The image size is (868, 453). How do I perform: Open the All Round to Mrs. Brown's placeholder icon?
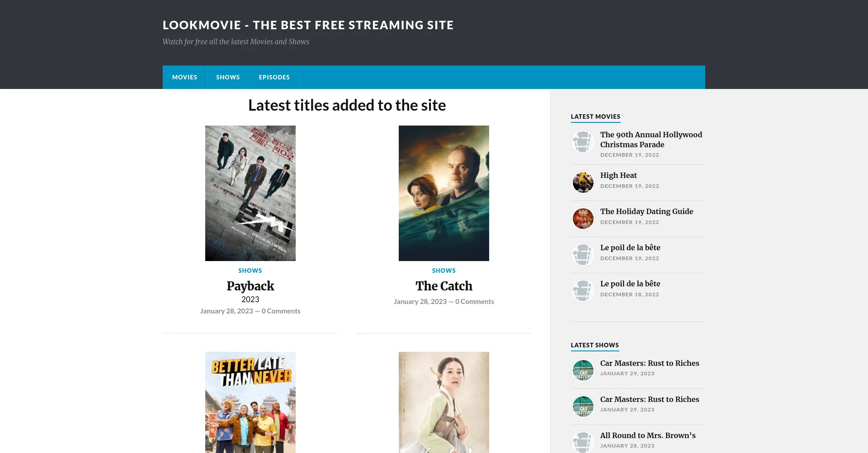click(583, 442)
